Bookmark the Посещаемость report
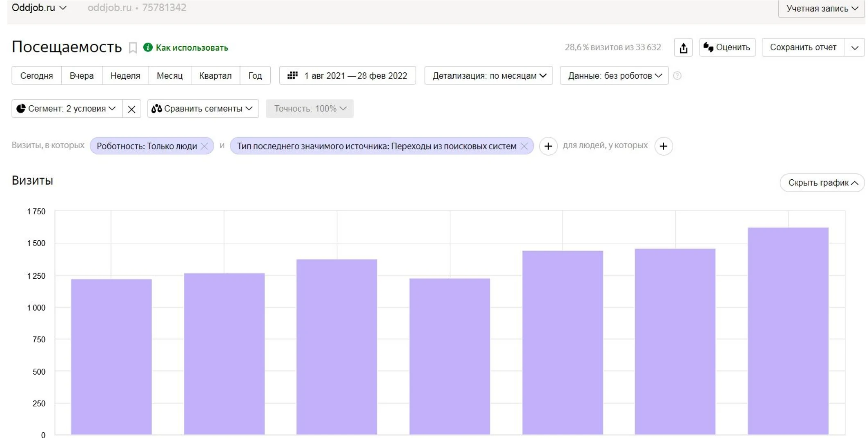Viewport: 868px width, 438px height. [133, 48]
